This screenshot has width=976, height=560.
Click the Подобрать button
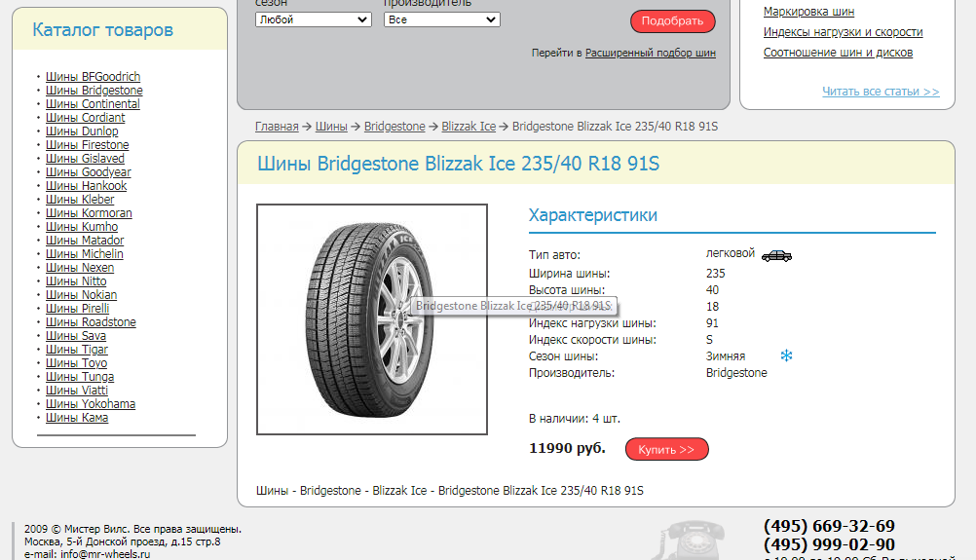(x=673, y=21)
